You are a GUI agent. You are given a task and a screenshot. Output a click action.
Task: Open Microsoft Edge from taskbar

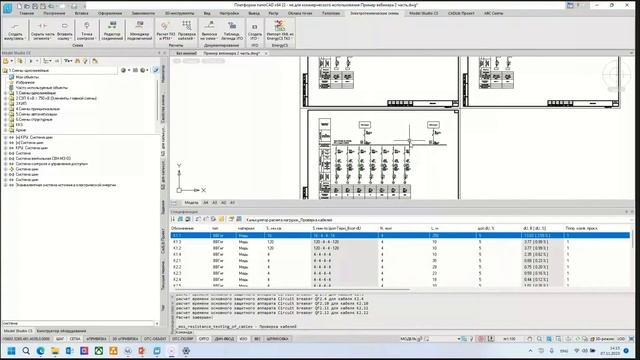40,351
